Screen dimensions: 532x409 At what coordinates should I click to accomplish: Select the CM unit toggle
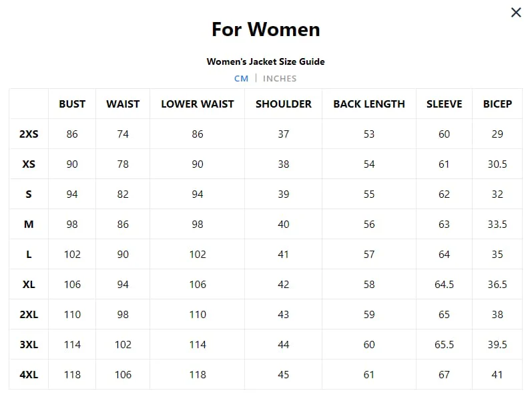click(241, 78)
